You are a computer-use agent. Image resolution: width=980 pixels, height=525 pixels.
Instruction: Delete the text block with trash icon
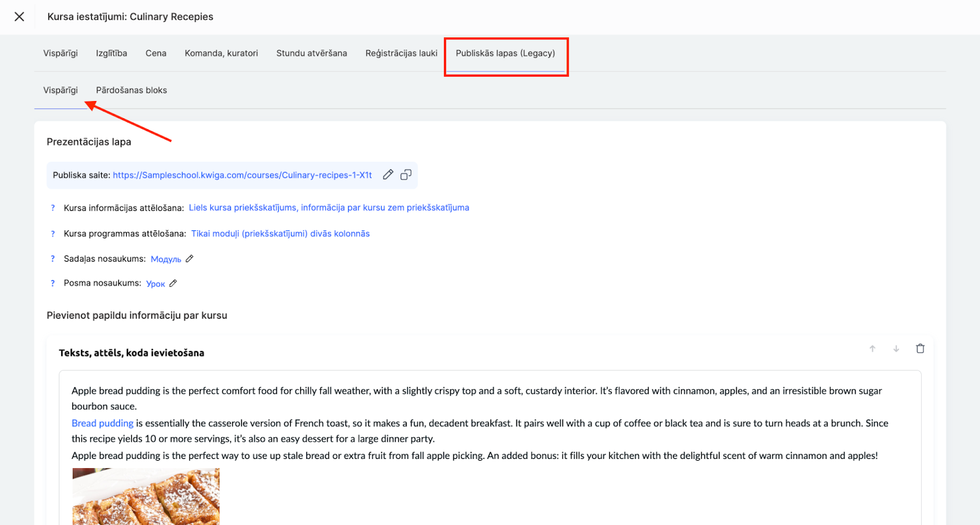pyautogui.click(x=920, y=349)
